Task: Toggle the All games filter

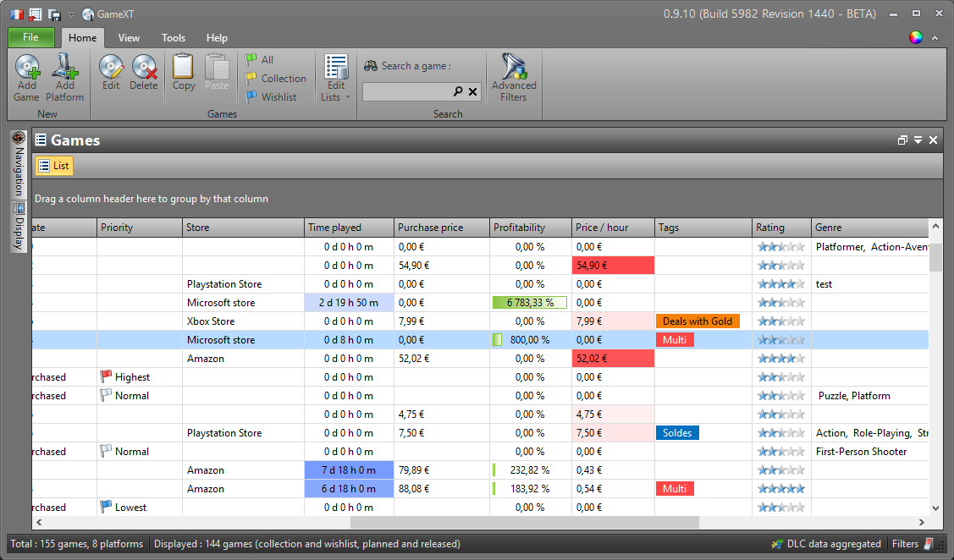Action: 260,60
